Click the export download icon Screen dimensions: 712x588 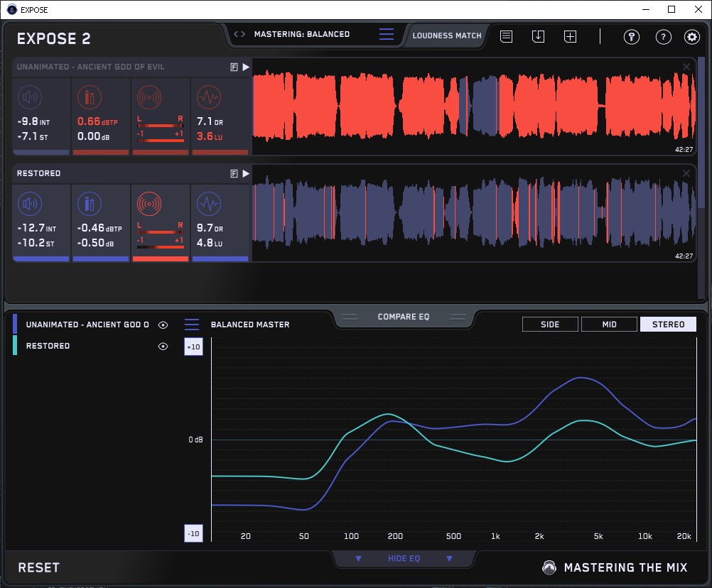(538, 36)
